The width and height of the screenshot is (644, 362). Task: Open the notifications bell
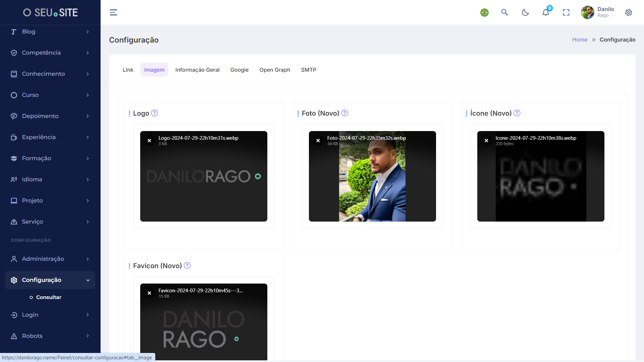[x=546, y=12]
